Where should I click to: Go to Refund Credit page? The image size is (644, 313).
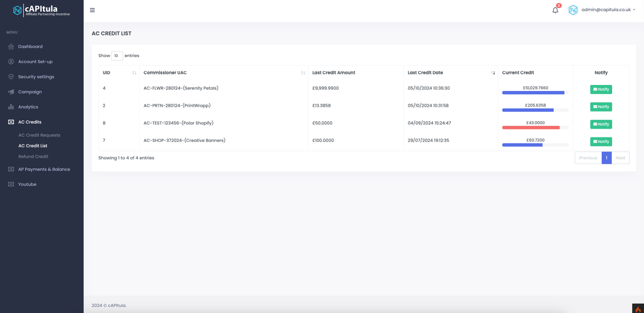33,156
